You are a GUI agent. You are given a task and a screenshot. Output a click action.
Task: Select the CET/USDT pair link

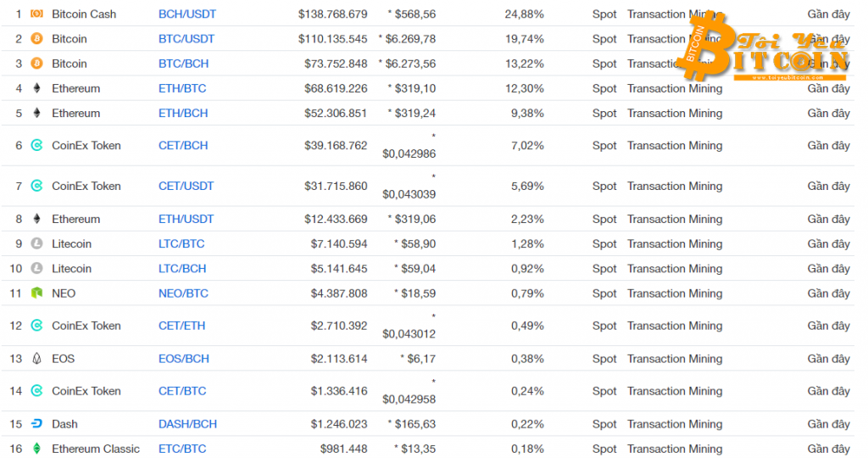pos(186,186)
